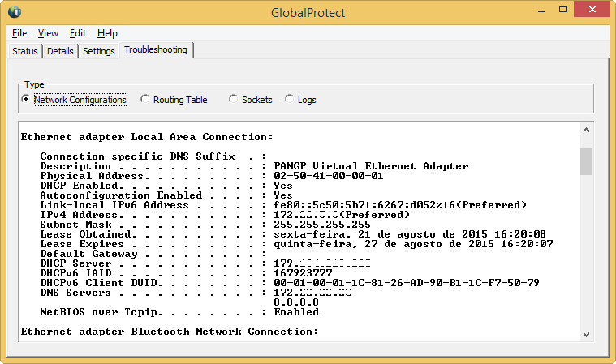Switch to the Details tab
Image resolution: width=616 pixels, height=364 pixels.
(60, 51)
